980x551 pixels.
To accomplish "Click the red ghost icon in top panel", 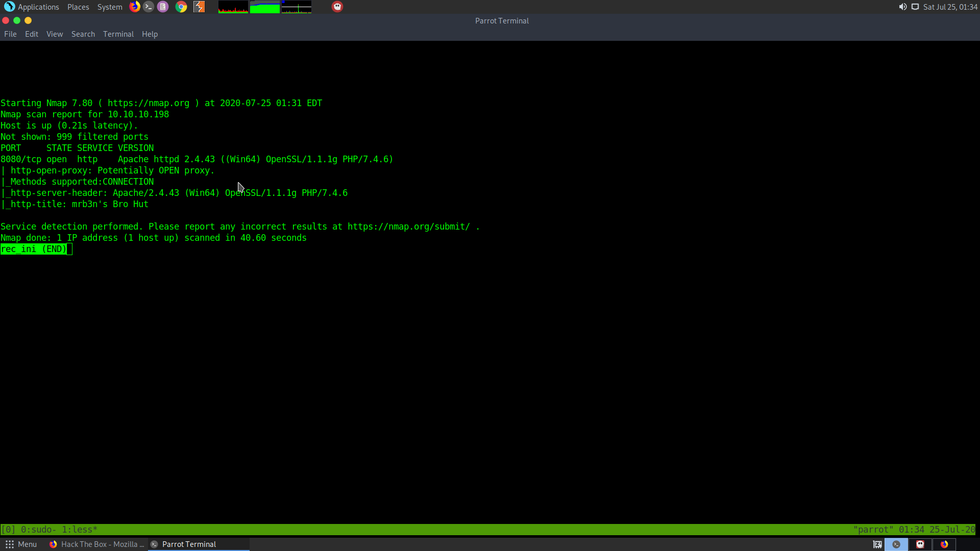I will pos(337,7).
